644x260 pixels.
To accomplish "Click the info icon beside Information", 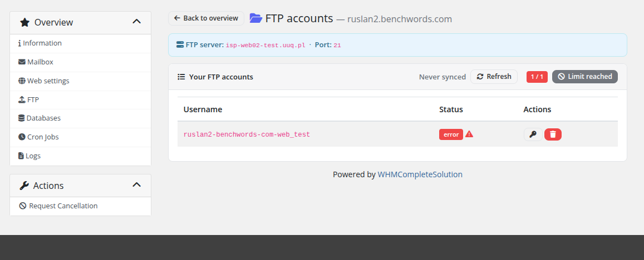I will [19, 43].
